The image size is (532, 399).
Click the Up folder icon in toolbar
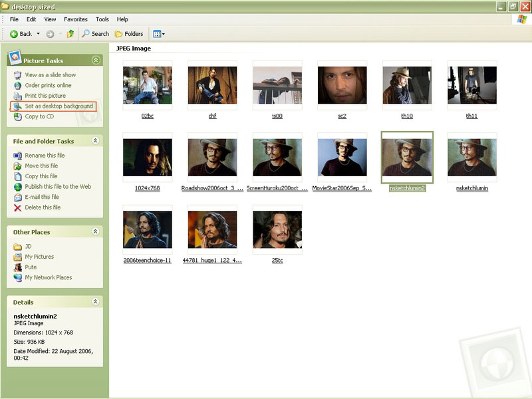[x=70, y=34]
